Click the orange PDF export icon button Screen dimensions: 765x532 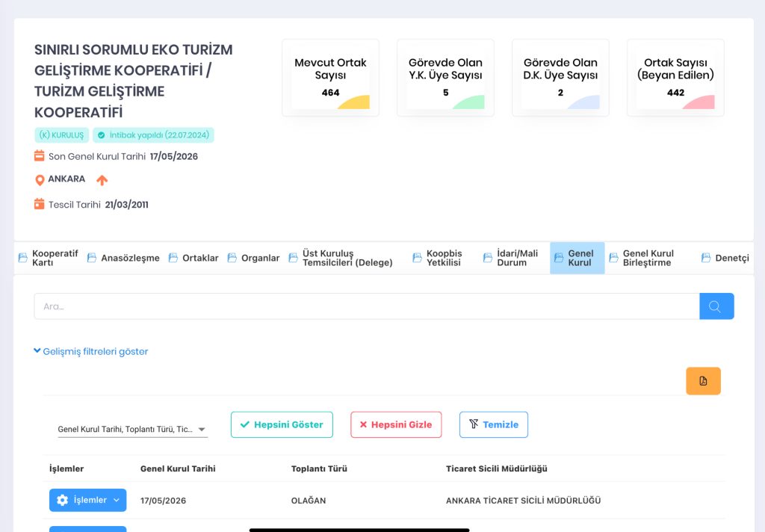703,381
